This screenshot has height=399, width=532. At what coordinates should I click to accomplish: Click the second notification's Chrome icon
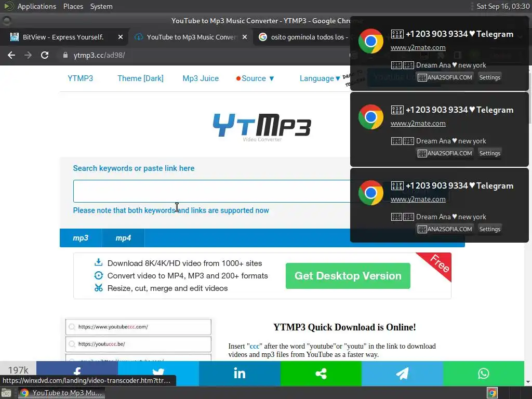(371, 117)
